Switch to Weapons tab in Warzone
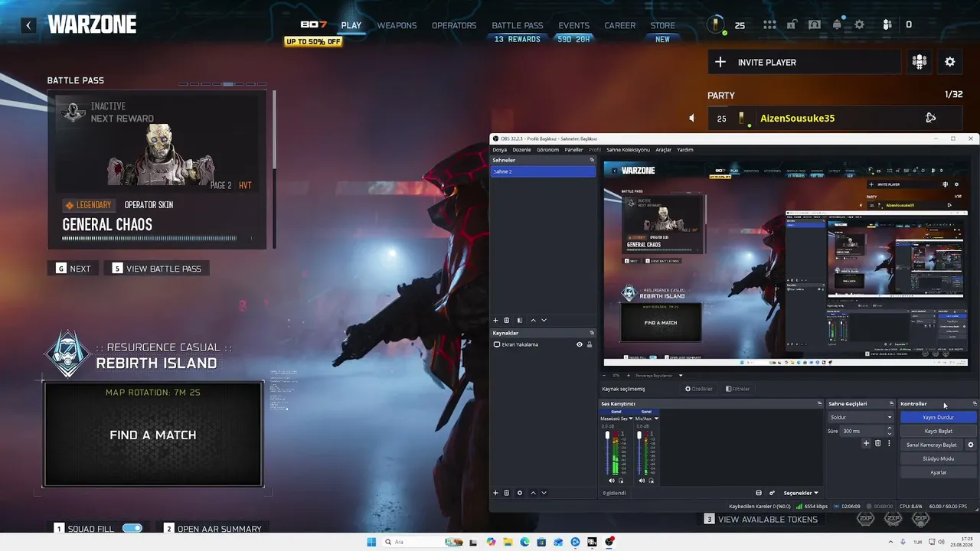This screenshot has width=980, height=551. 397,25
